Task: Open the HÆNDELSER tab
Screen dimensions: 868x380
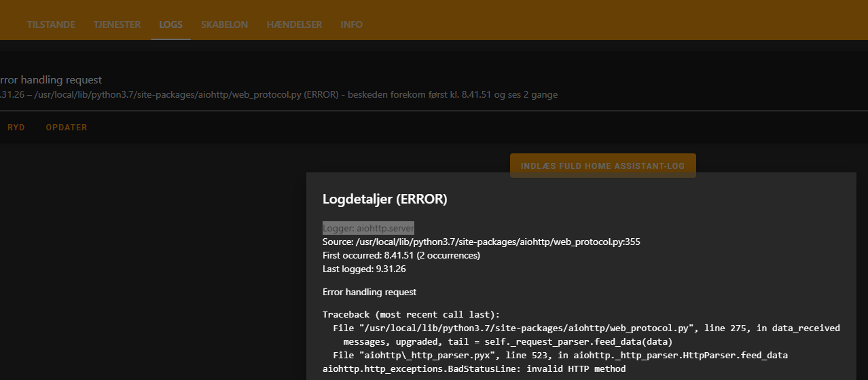Action: click(294, 24)
